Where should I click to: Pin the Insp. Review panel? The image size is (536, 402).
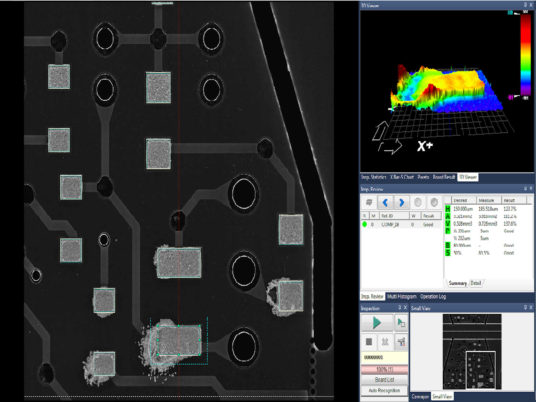click(525, 189)
